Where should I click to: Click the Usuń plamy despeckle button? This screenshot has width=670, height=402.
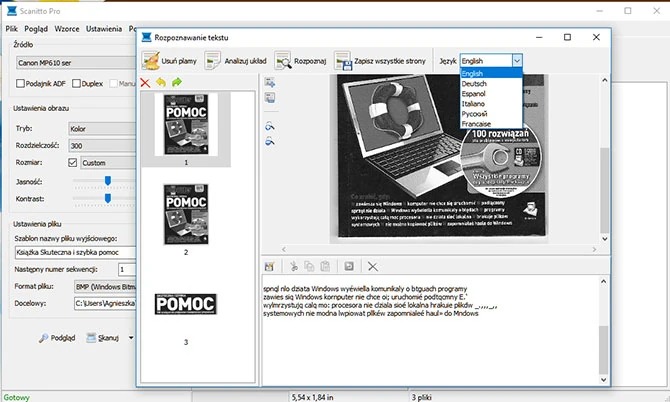pyautogui.click(x=169, y=61)
